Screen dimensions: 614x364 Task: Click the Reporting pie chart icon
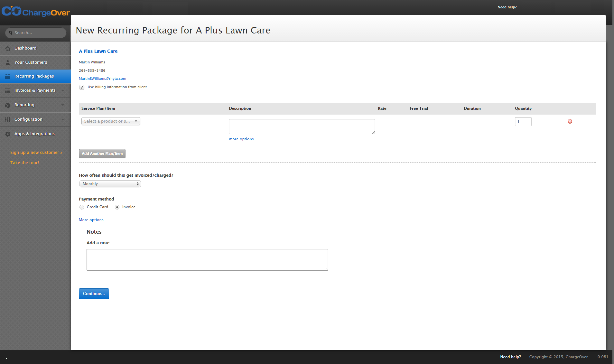pos(8,105)
